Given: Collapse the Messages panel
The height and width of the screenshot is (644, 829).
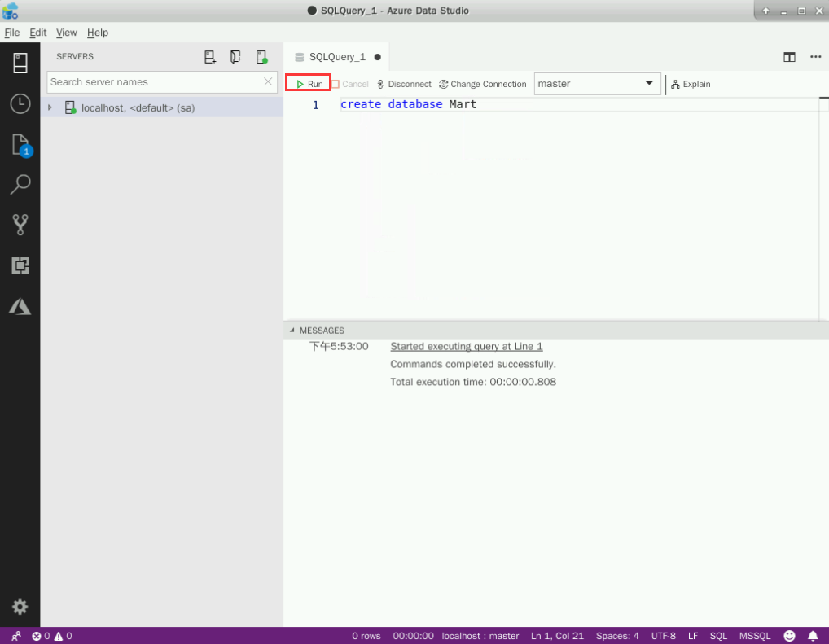Looking at the screenshot, I should tap(293, 331).
